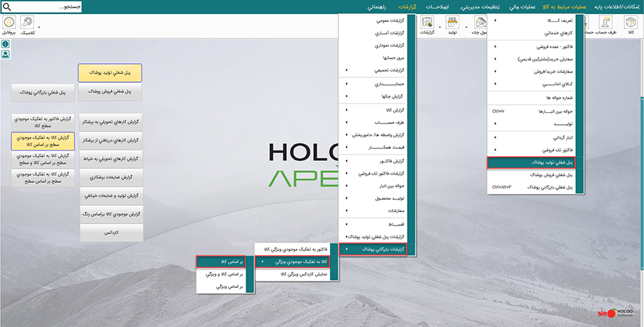Select کارهاي خدماتي menu entry
644x327 pixels.
click(x=532, y=33)
